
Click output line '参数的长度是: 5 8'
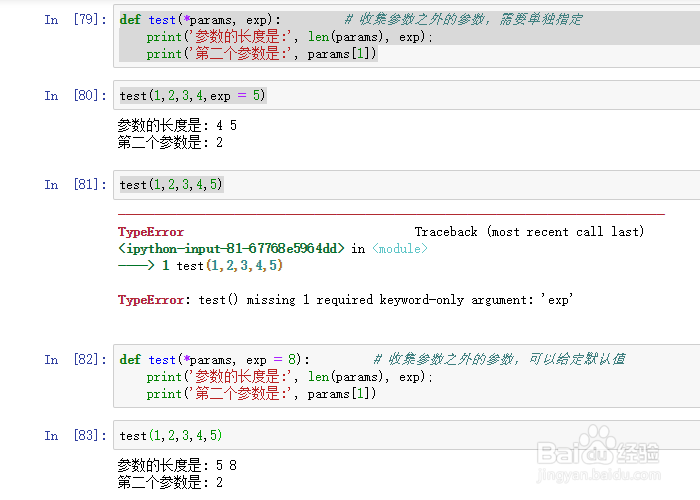click(x=177, y=466)
